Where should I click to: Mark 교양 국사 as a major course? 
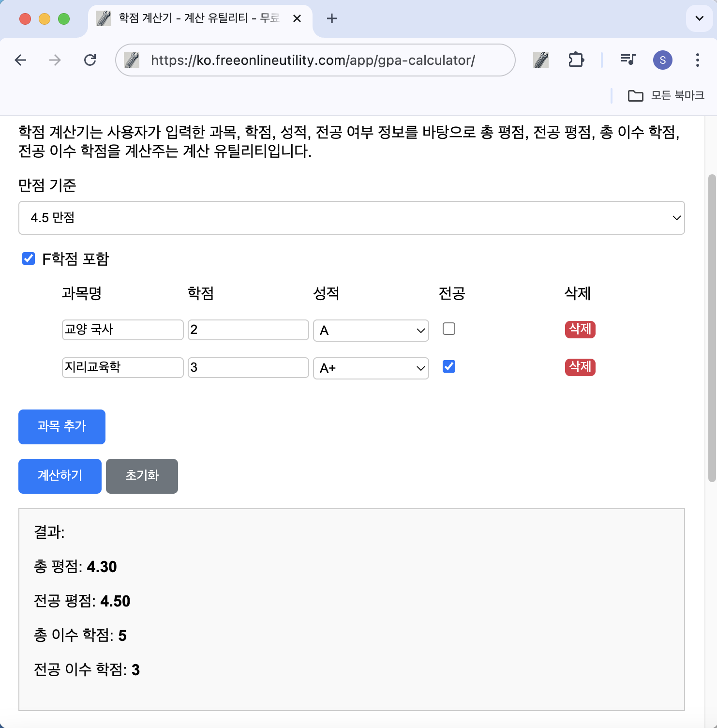[449, 329]
